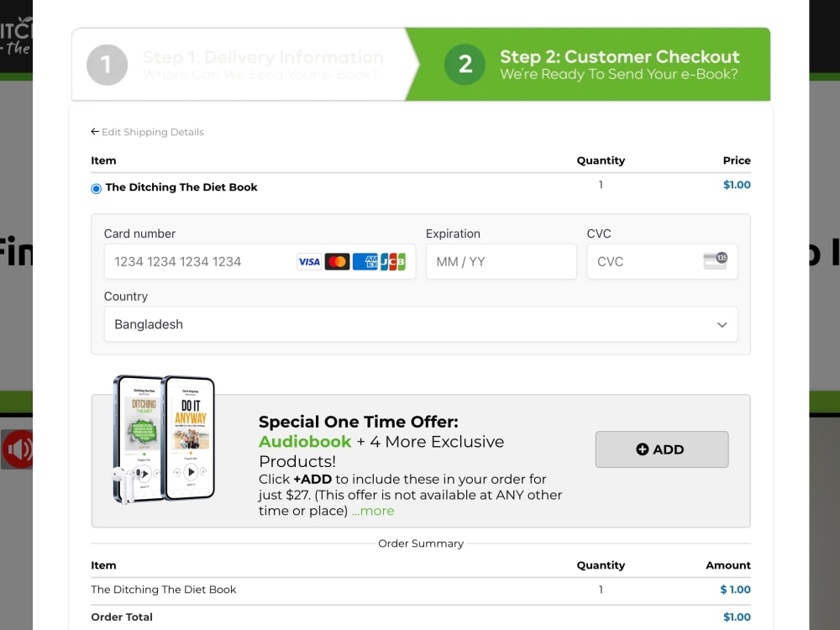Click the American Express card icon

tap(365, 262)
